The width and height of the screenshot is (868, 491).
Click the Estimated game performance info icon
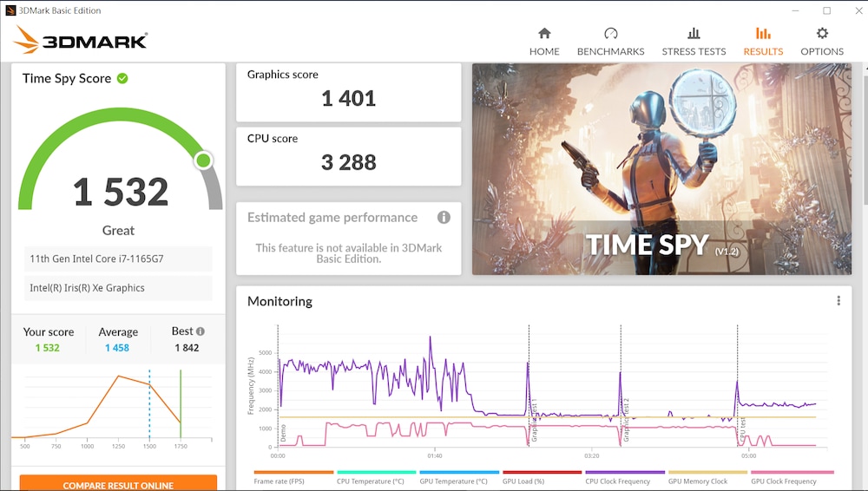pos(444,218)
